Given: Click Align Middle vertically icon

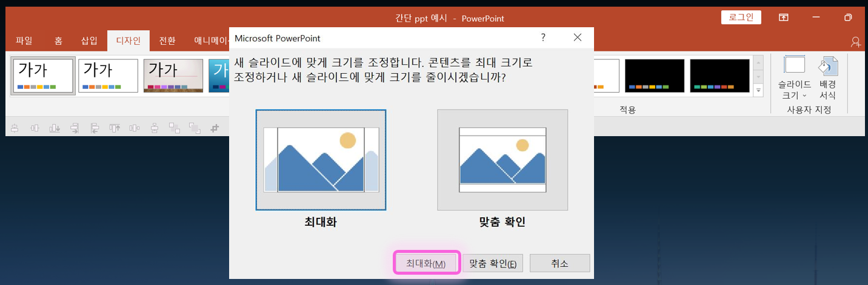Looking at the screenshot, I should (35, 128).
